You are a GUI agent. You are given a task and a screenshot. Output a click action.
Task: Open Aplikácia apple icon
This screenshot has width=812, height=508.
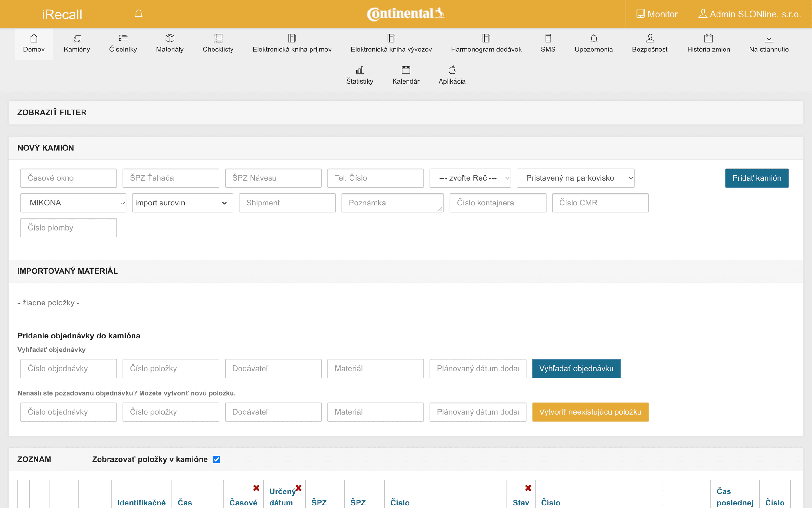pos(452,70)
